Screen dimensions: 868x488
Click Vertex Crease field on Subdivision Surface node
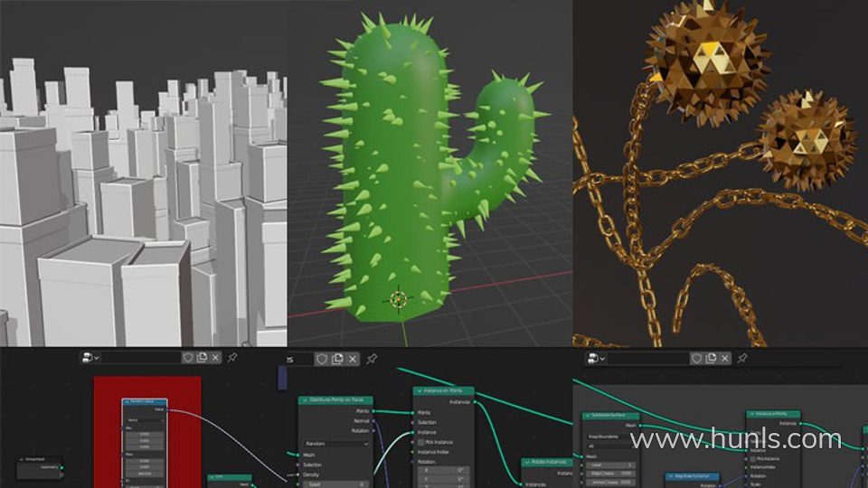(x=611, y=483)
